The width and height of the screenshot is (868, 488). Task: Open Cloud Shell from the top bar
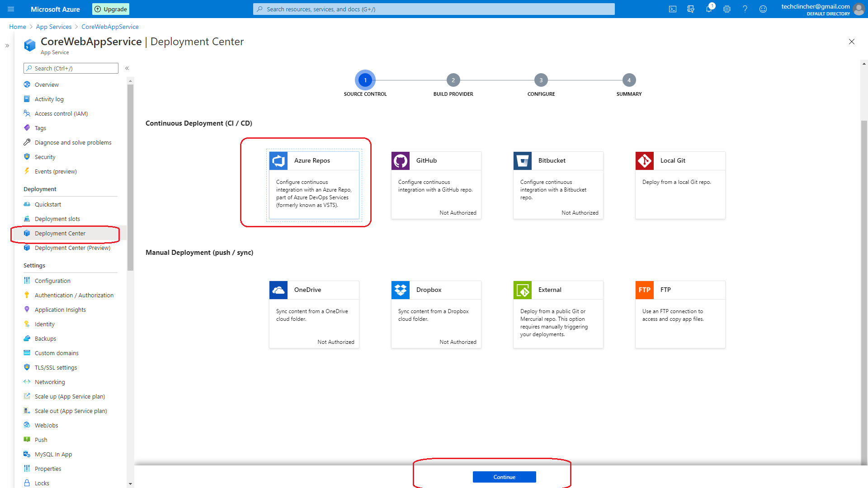pyautogui.click(x=673, y=9)
